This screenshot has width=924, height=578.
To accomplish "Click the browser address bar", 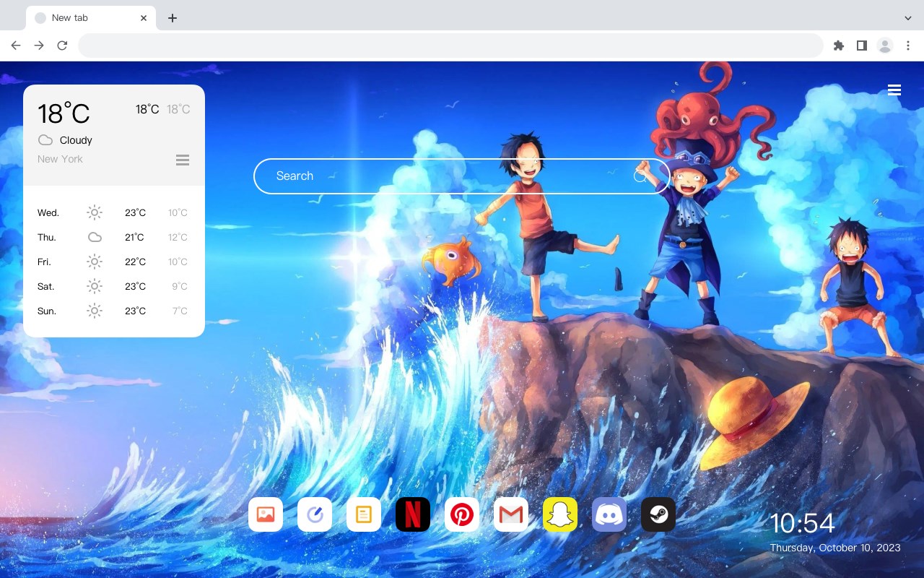I will coord(450,46).
